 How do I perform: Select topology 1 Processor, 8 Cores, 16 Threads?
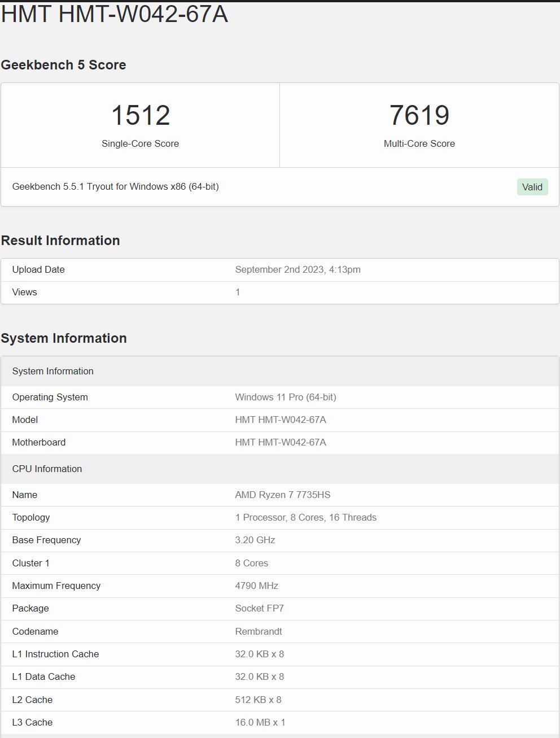click(x=306, y=517)
